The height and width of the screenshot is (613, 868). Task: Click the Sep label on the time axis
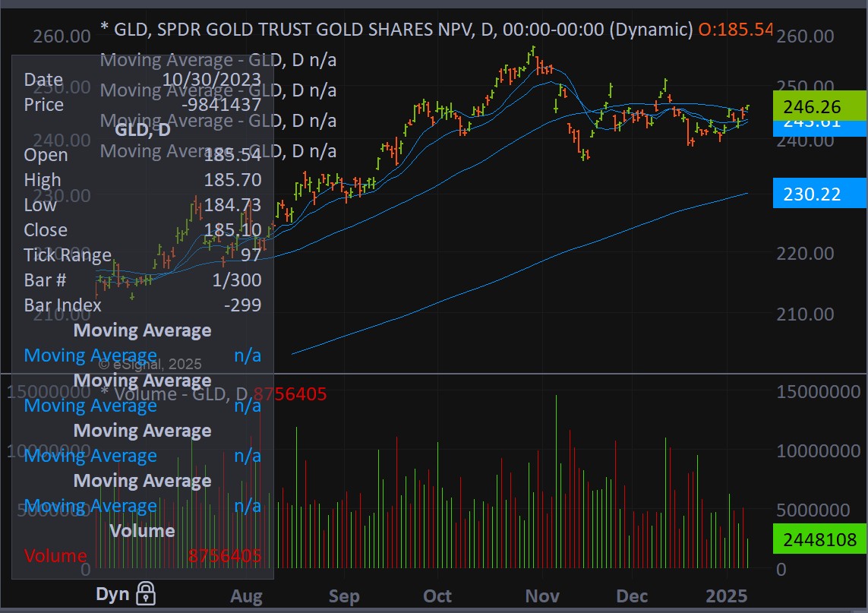coord(344,596)
